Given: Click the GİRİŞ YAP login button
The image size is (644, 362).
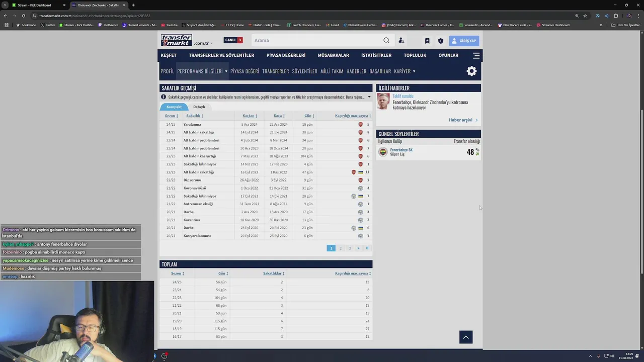Looking at the screenshot, I should click(463, 41).
